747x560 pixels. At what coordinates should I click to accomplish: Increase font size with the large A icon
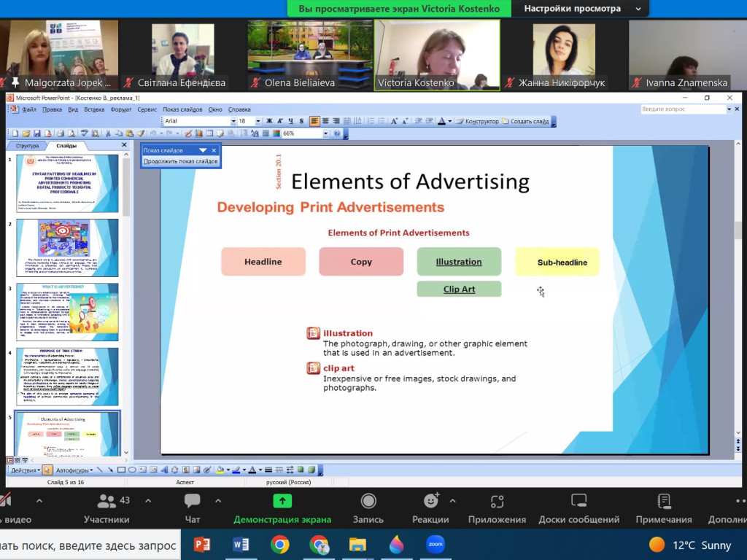coord(394,122)
